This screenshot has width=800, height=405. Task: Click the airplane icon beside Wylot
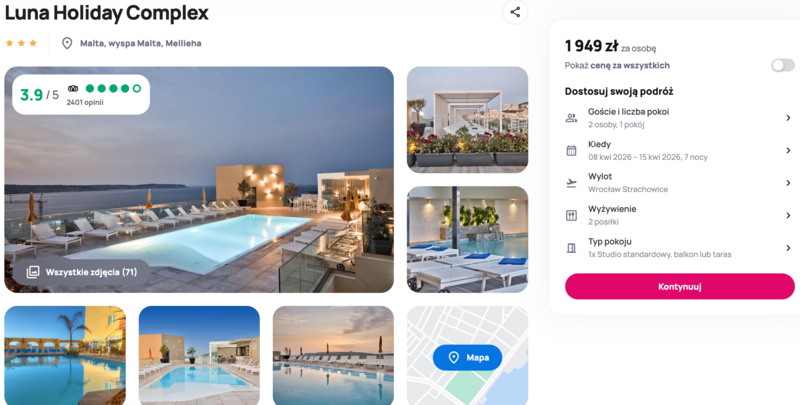(571, 183)
